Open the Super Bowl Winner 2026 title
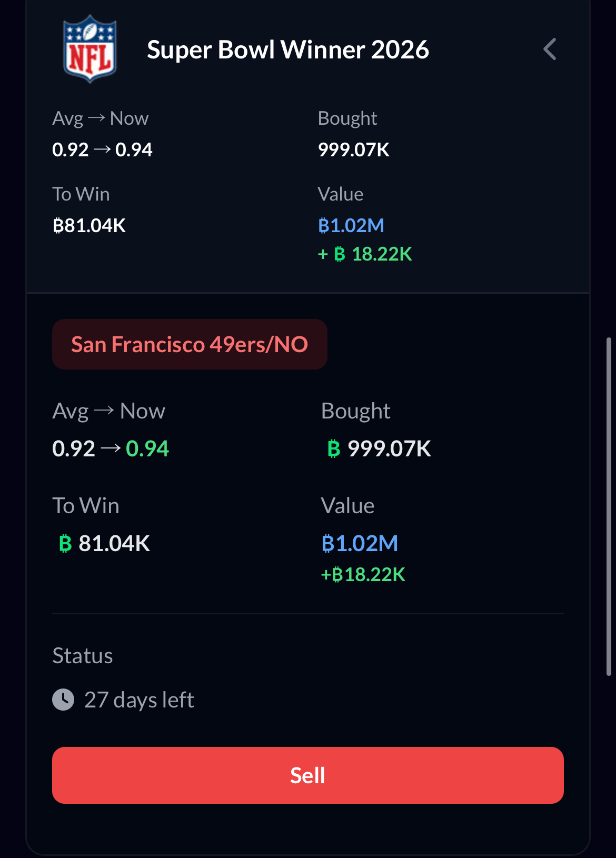The height and width of the screenshot is (858, 616). [x=287, y=50]
